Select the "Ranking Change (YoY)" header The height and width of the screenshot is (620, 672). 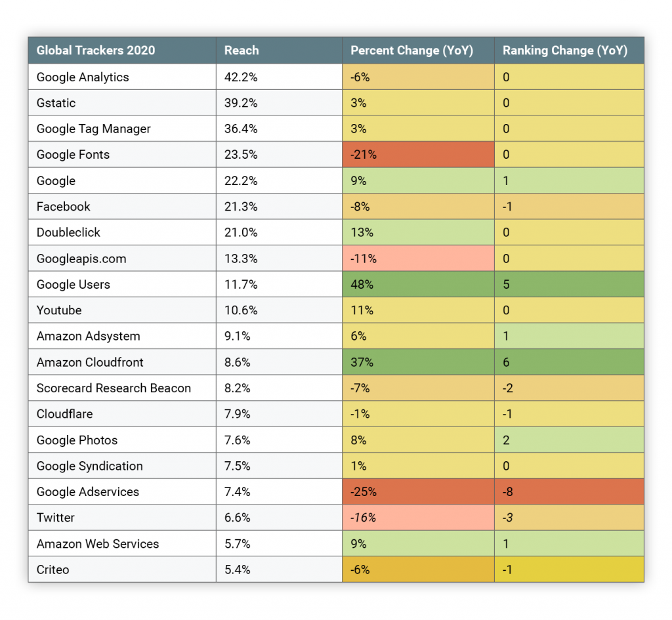click(564, 51)
